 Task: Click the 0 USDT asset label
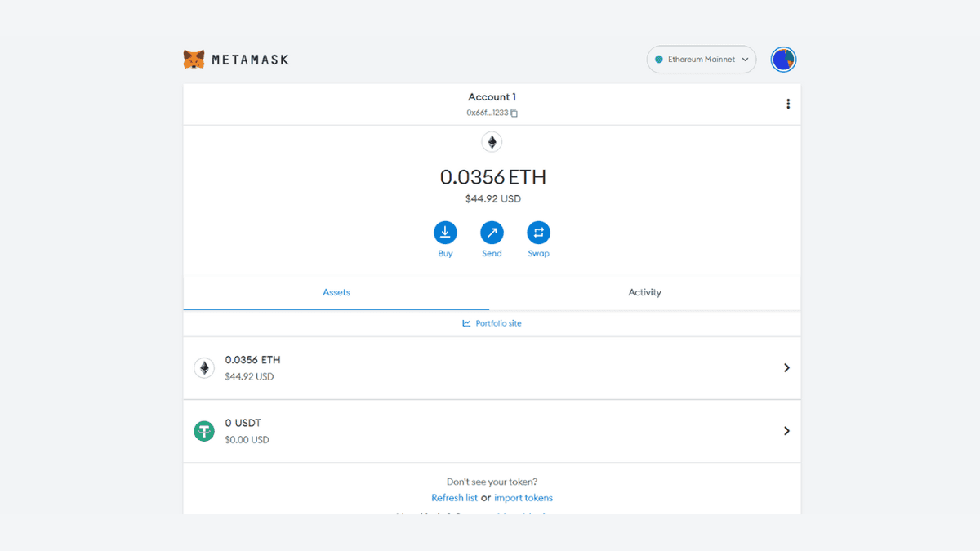click(x=243, y=423)
